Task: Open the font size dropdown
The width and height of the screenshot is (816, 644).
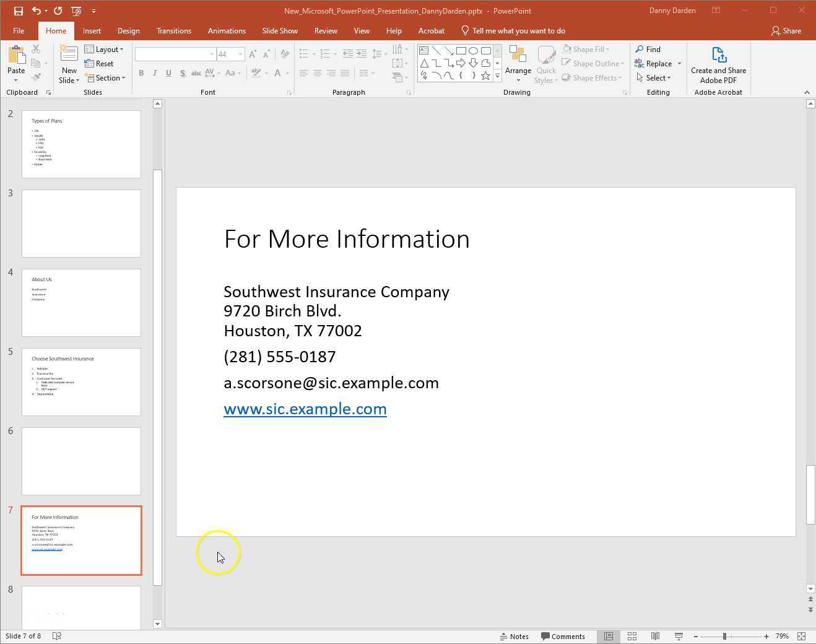Action: [240, 54]
